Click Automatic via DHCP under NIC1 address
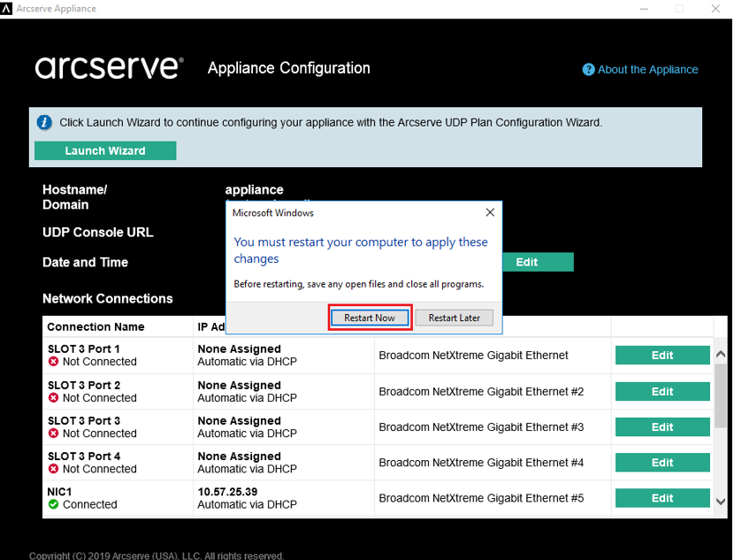Image resolution: width=734 pixels, height=560 pixels. pos(247,504)
